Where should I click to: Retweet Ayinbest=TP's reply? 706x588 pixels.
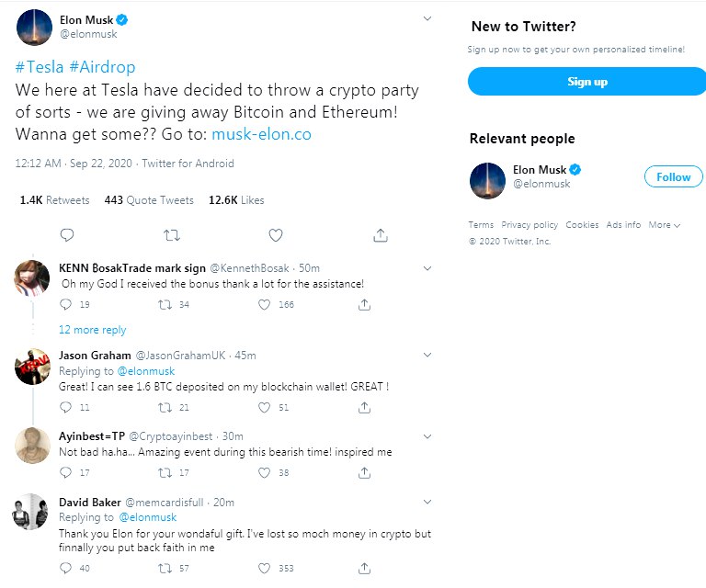tap(165, 472)
